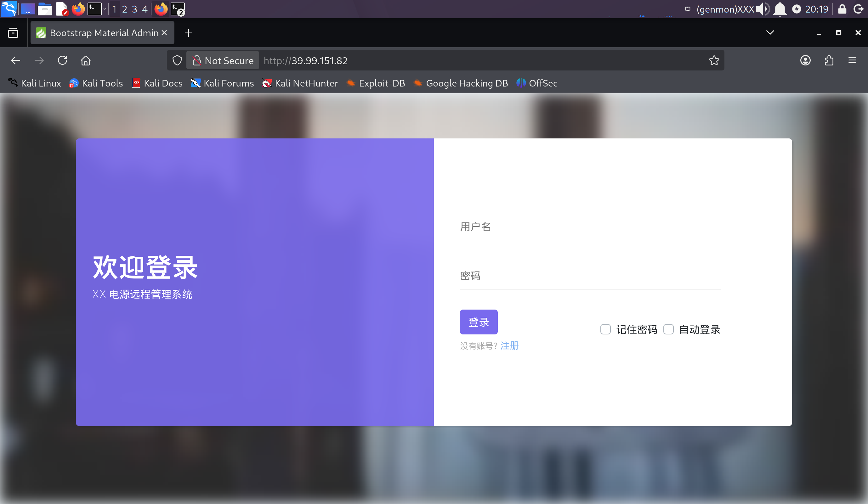Focus the Firefox window taskbar button
868x504 pixels.
click(161, 9)
